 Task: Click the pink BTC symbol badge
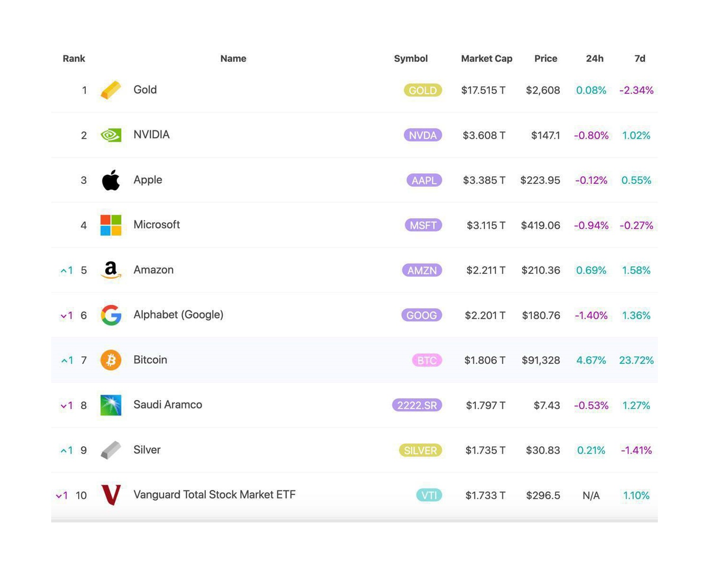pyautogui.click(x=427, y=361)
